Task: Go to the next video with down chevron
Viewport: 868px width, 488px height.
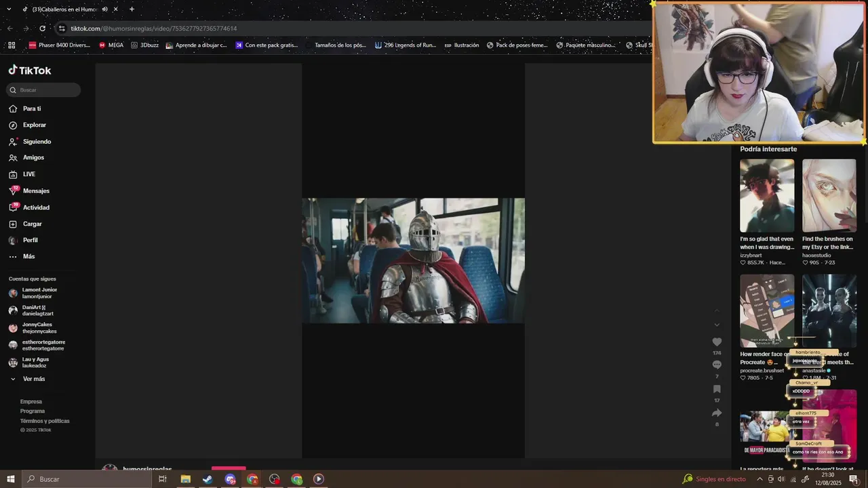Action: [x=717, y=325]
